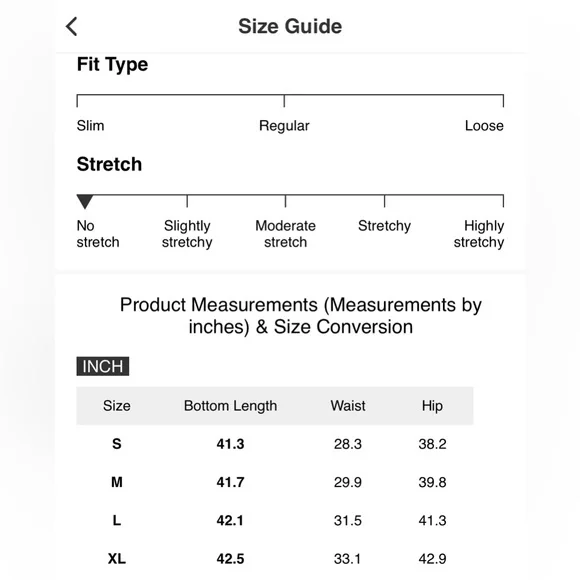This screenshot has width=580, height=580.
Task: Click the Size column header
Action: 117,406
